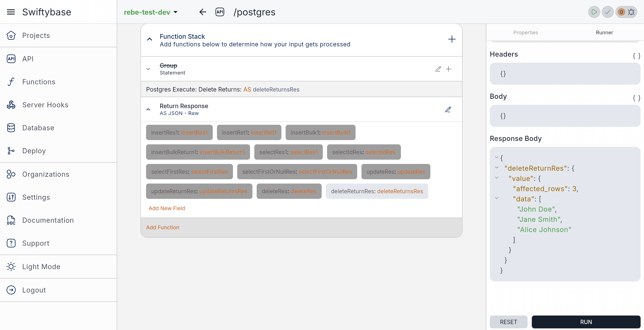Click the checkmark validate icon
The width and height of the screenshot is (644, 330).
click(608, 12)
